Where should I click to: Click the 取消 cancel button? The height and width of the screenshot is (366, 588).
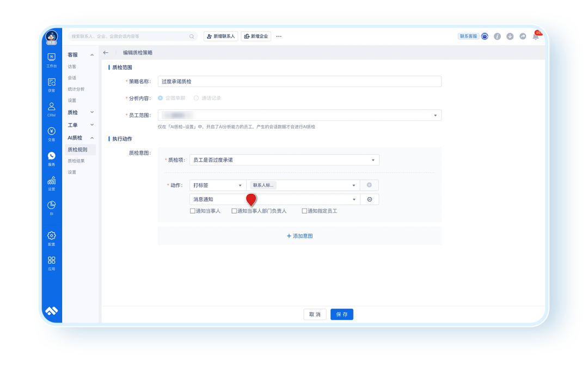pos(315,314)
